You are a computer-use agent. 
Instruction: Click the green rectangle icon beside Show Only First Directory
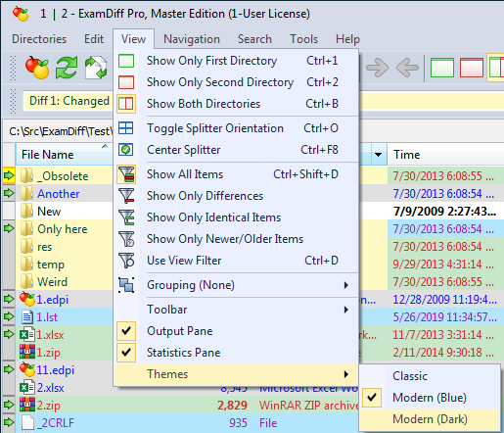[126, 61]
